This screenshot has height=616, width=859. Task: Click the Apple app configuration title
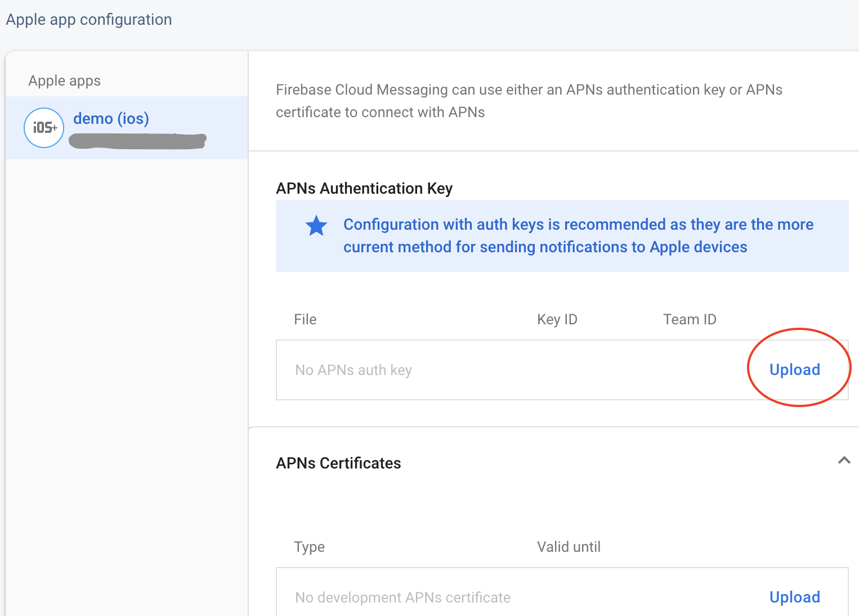pyautogui.click(x=88, y=19)
